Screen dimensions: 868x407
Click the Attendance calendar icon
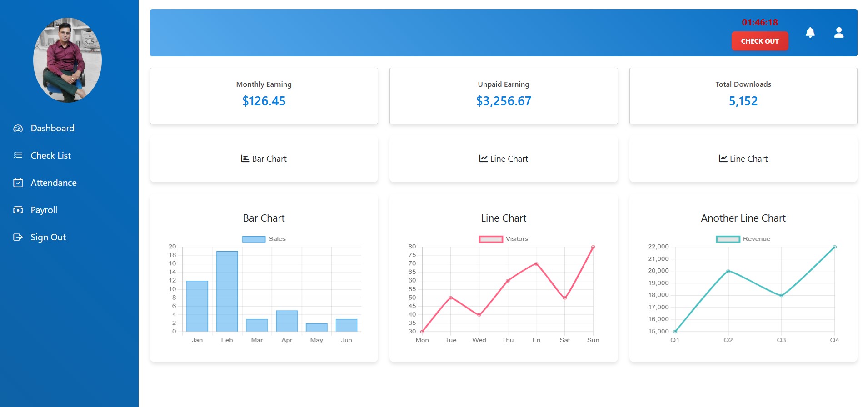18,183
